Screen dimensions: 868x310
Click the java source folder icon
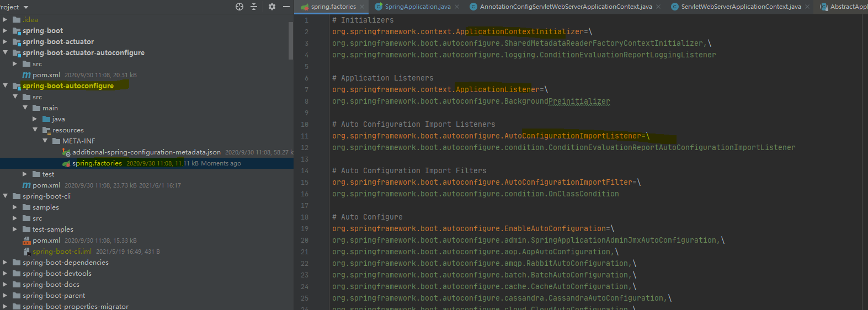46,119
